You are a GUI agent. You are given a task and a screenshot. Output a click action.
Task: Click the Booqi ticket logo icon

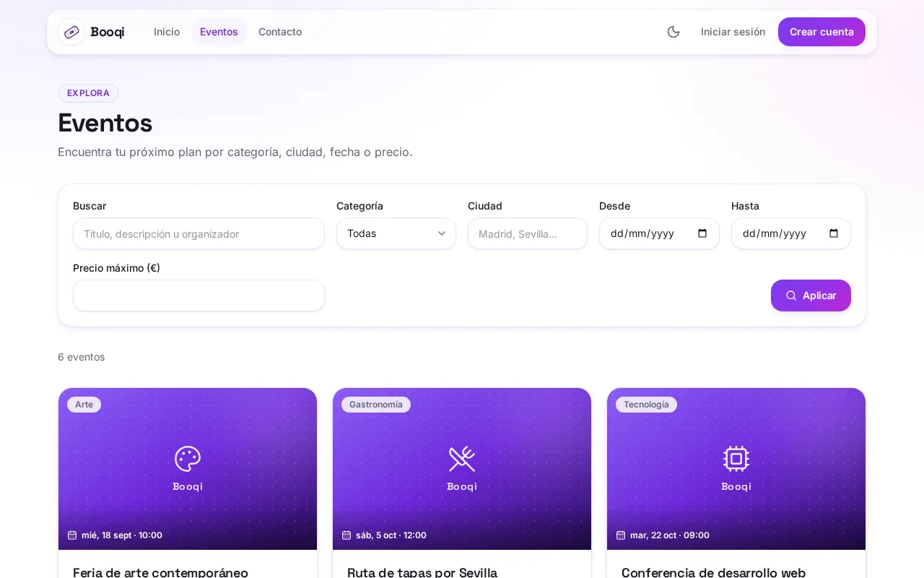tap(71, 32)
